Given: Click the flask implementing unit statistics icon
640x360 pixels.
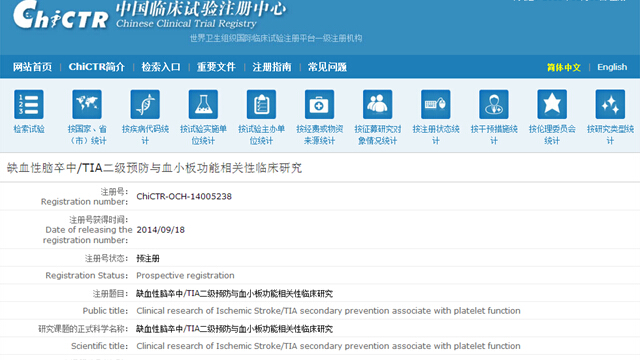Looking at the screenshot, I should point(203,104).
